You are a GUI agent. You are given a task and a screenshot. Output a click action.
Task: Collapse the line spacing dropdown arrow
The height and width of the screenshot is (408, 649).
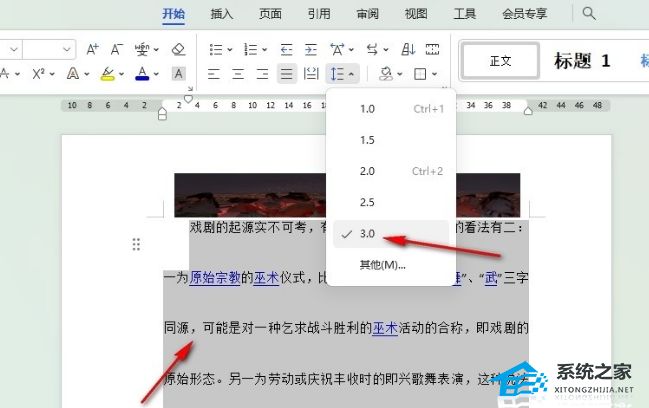(x=351, y=74)
